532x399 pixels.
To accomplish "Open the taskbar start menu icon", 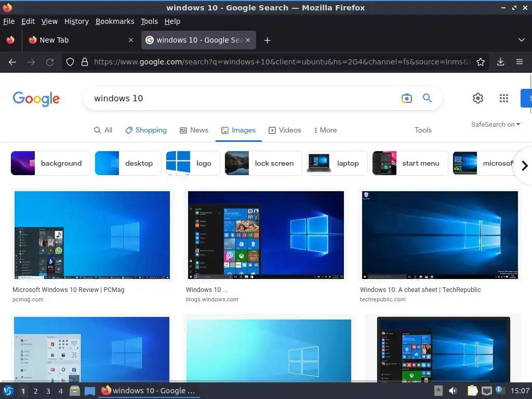I will tap(8, 391).
